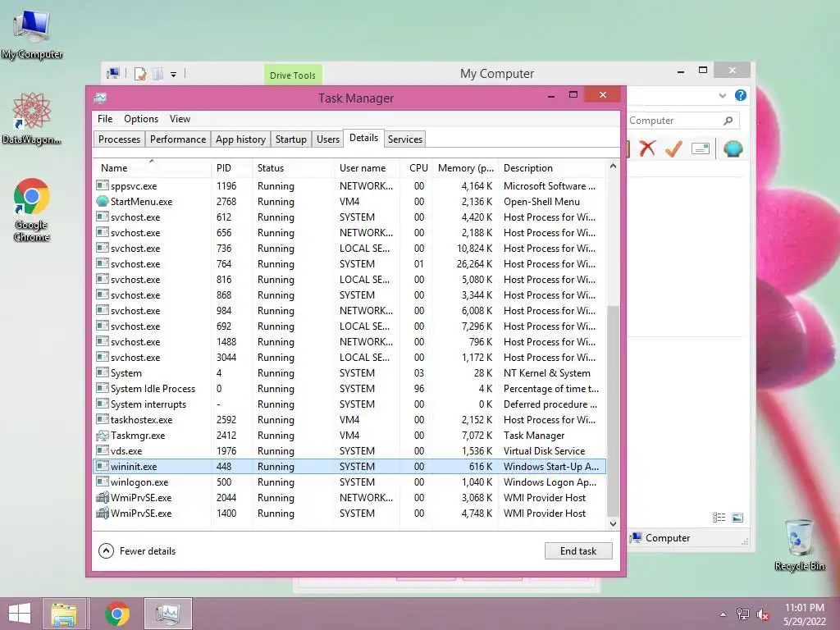Click the process list scroll down arrow
The image size is (840, 630).
tap(613, 524)
